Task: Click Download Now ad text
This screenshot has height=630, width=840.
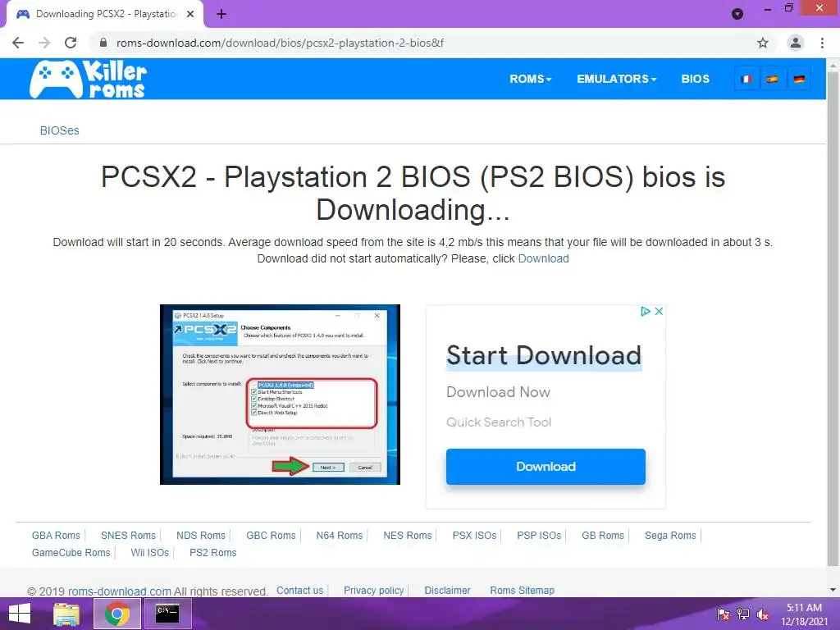Action: [498, 392]
